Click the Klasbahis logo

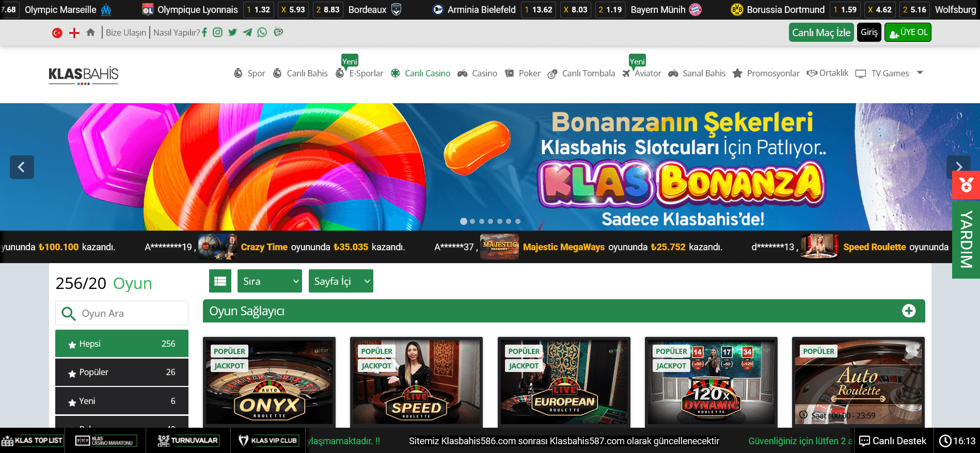[x=84, y=75]
